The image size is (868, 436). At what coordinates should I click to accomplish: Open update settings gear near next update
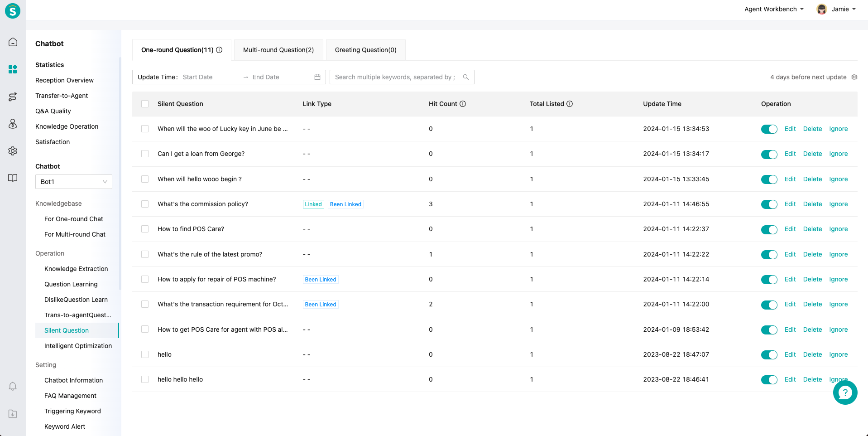coord(854,77)
